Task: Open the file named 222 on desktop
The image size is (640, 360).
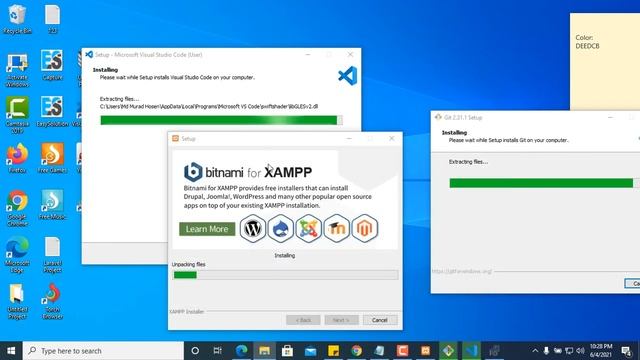Action: click(52, 19)
